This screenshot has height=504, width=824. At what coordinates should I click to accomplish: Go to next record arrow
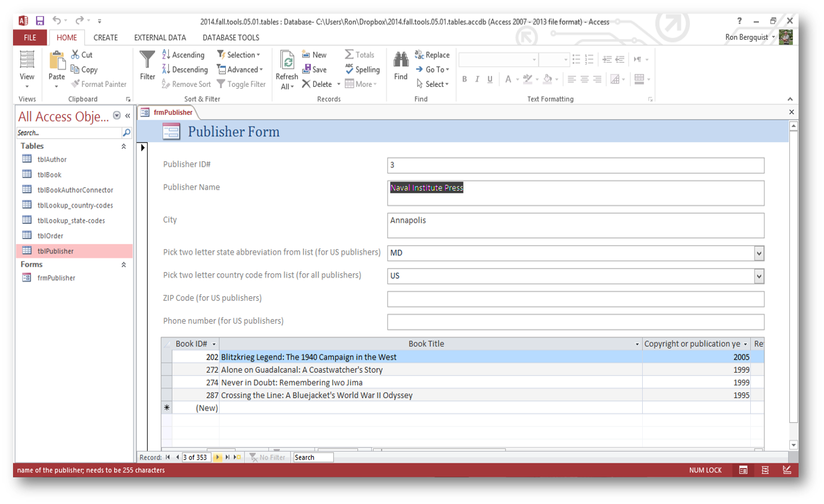coord(217,458)
